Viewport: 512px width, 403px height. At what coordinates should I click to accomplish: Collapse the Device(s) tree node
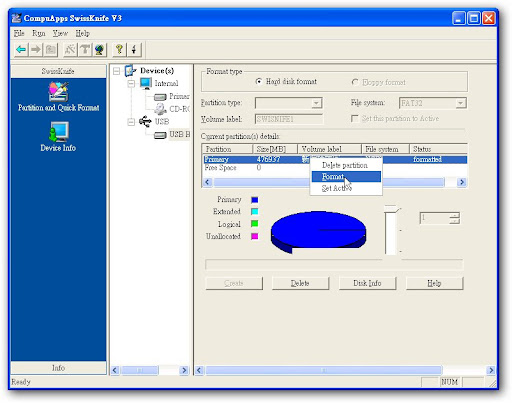click(116, 71)
